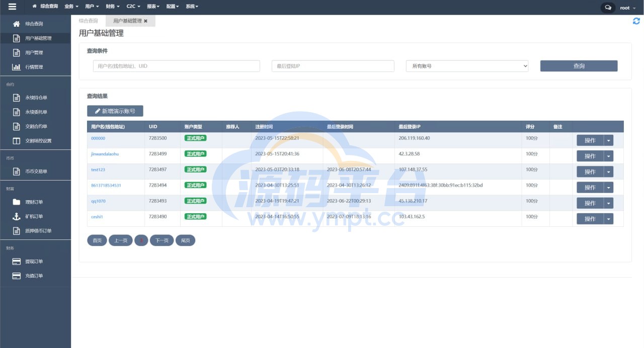Screen dimensions: 644x348
Task: Click 操作 button for user 8613718534531
Action: 590,188
